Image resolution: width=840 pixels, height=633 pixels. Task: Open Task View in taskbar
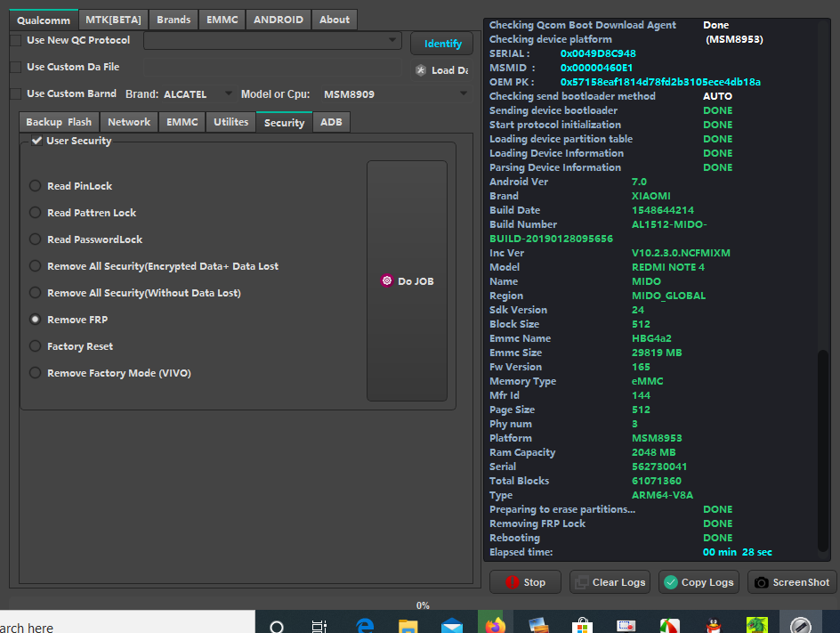(x=319, y=626)
